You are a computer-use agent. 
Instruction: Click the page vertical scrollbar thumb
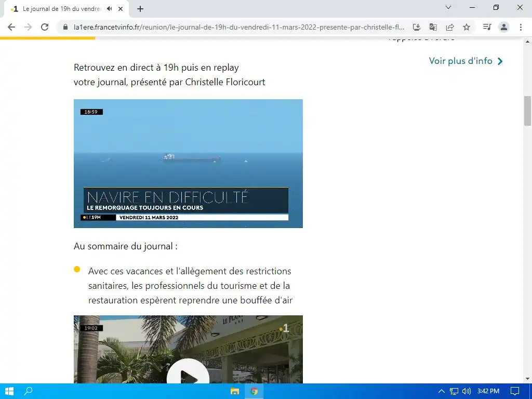tap(527, 111)
